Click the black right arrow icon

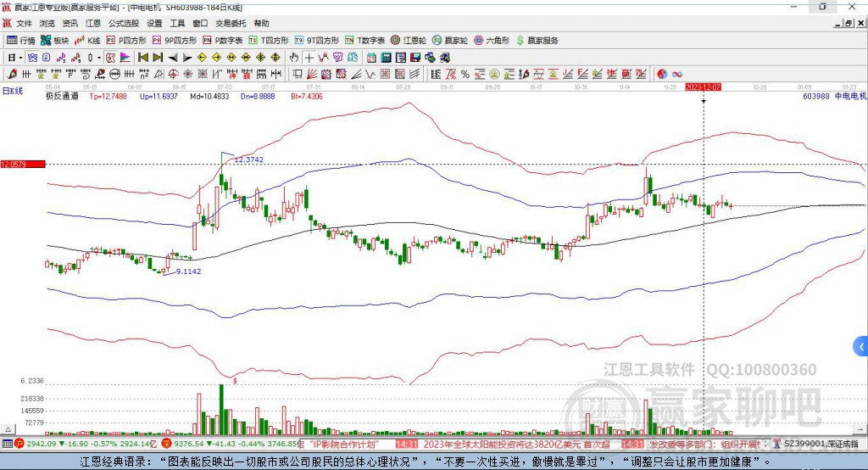[x=187, y=58]
